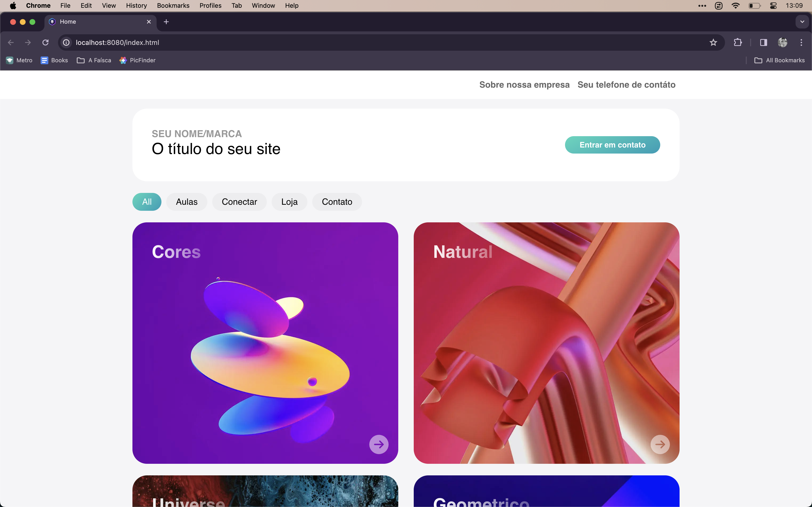
Task: Toggle the Loja filter pill
Action: (x=289, y=202)
